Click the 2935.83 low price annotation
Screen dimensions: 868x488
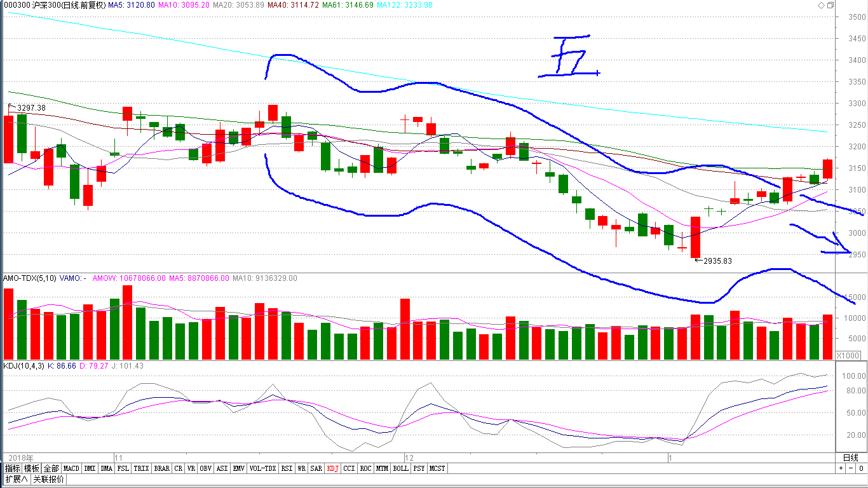[x=718, y=261]
